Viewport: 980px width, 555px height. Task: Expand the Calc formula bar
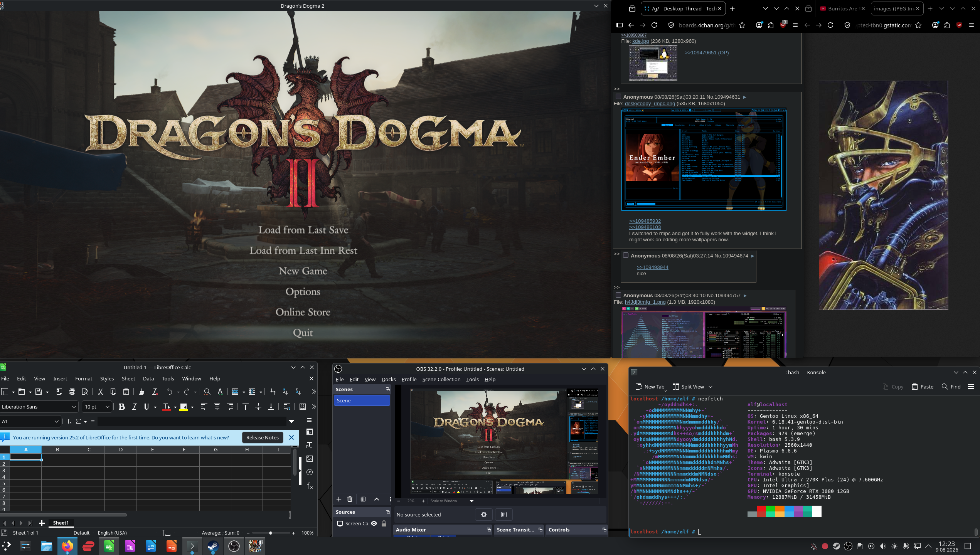click(291, 421)
